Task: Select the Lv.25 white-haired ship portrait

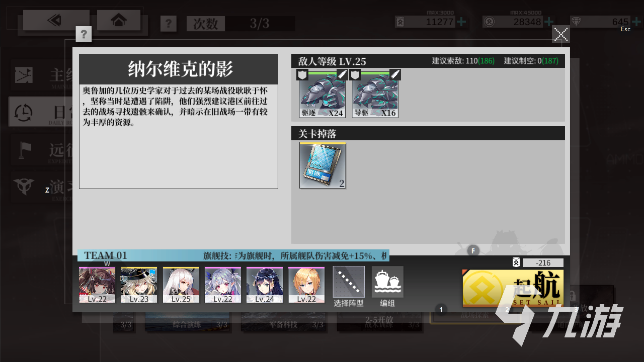Action: coord(181,285)
